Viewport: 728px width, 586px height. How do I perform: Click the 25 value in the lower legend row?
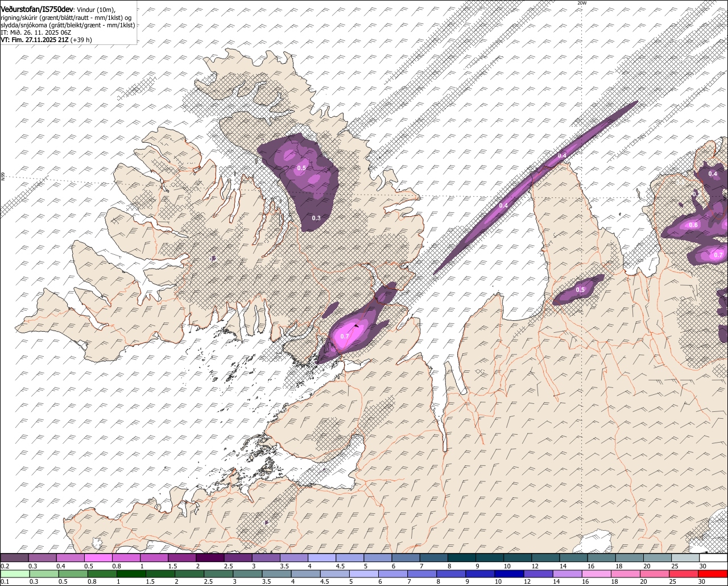[673, 581]
